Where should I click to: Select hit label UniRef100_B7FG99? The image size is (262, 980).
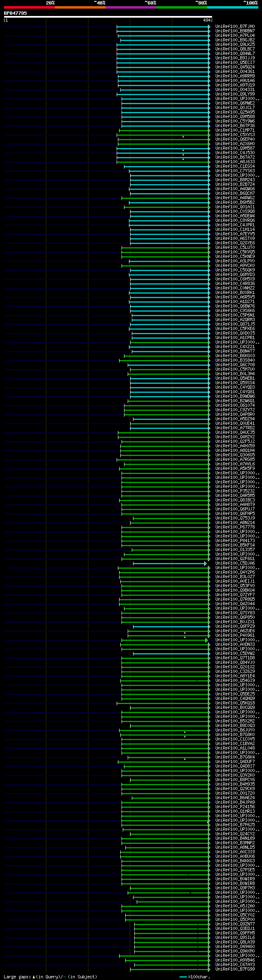[235, 969]
